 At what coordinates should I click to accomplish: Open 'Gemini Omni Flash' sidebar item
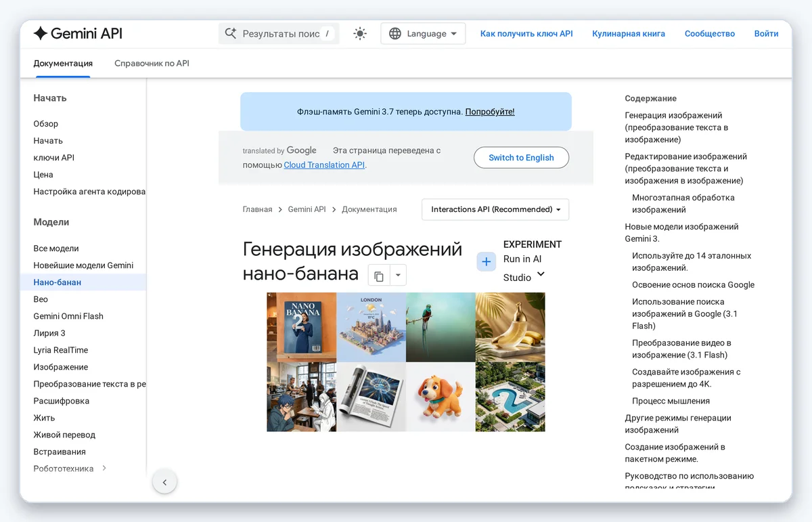pyautogui.click(x=68, y=316)
